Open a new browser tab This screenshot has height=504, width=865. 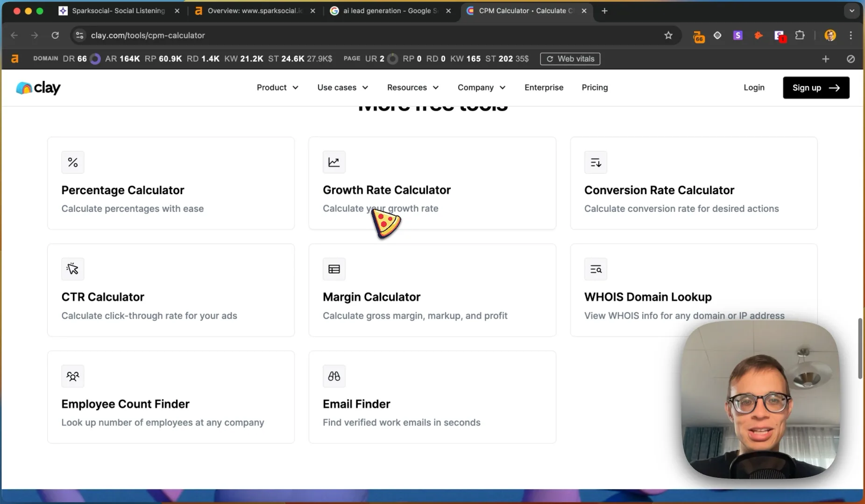pyautogui.click(x=604, y=11)
